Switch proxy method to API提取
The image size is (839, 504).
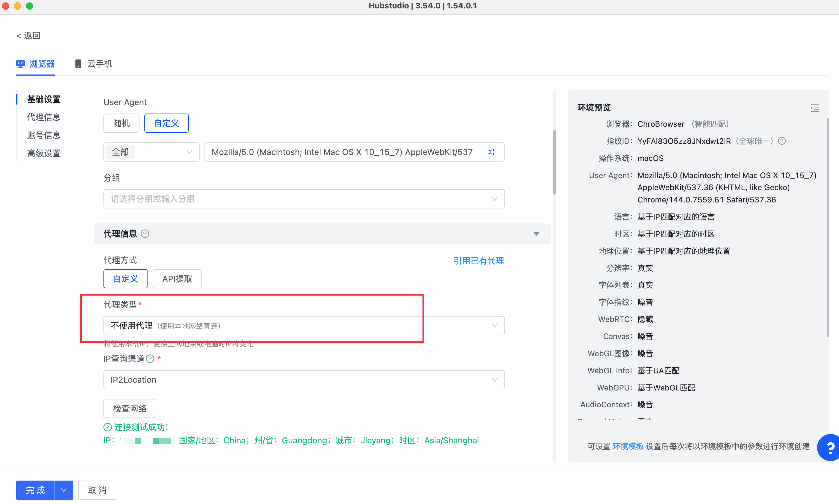177,278
